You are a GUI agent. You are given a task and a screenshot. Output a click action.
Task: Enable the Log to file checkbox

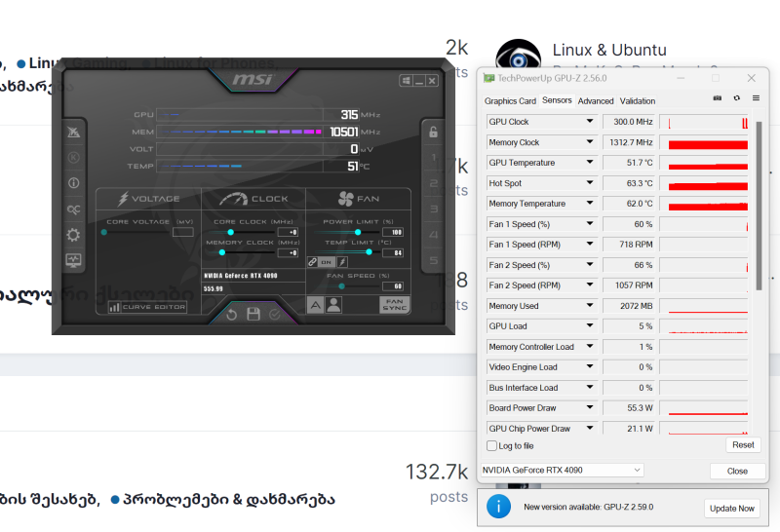[492, 445]
